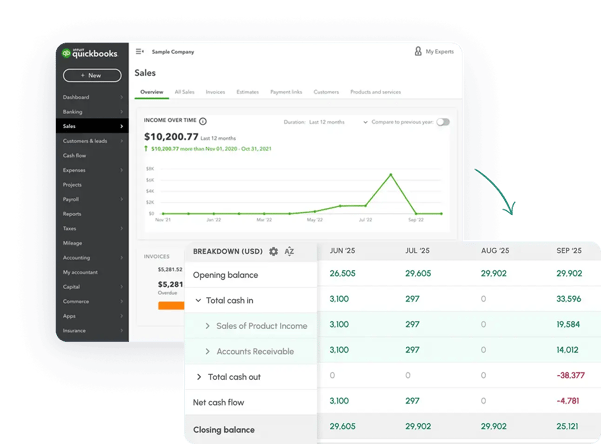The height and width of the screenshot is (444, 601).
Task: Open Insurance in the sidebar
Action: [74, 330]
